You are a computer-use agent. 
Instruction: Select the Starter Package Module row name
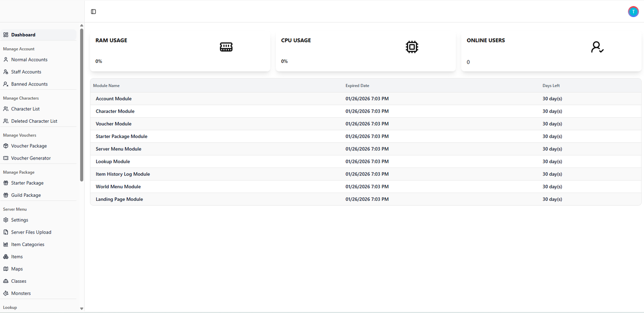click(122, 136)
